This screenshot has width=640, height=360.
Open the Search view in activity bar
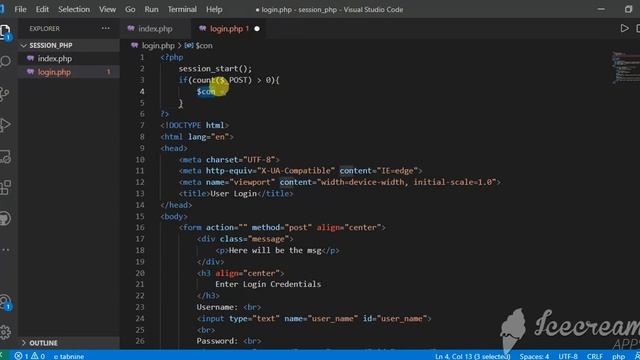[x=5, y=62]
